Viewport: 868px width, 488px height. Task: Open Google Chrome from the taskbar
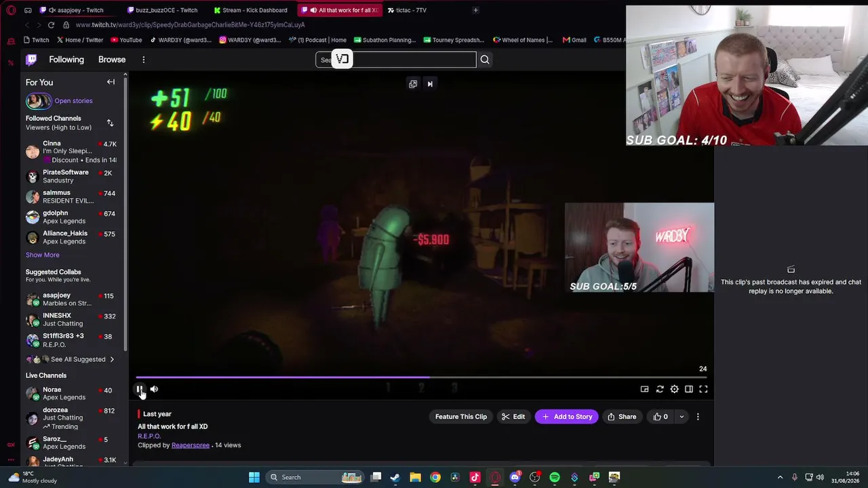435,477
